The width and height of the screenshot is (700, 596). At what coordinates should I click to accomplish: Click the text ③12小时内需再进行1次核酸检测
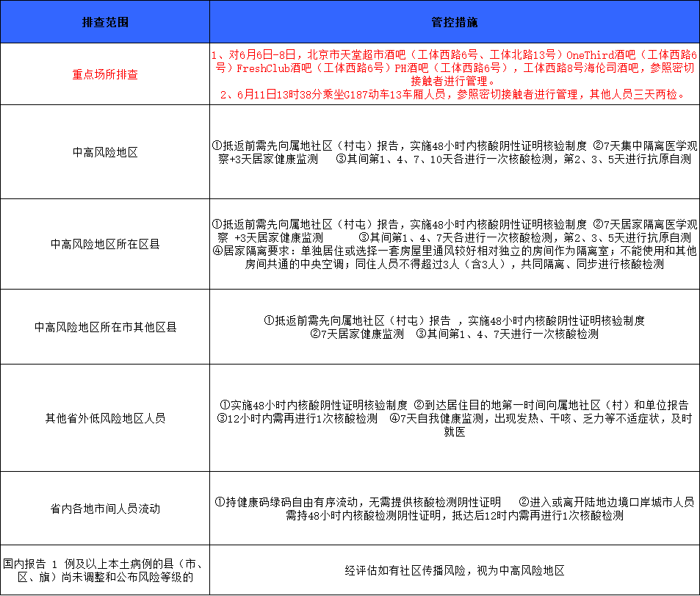click(x=297, y=418)
